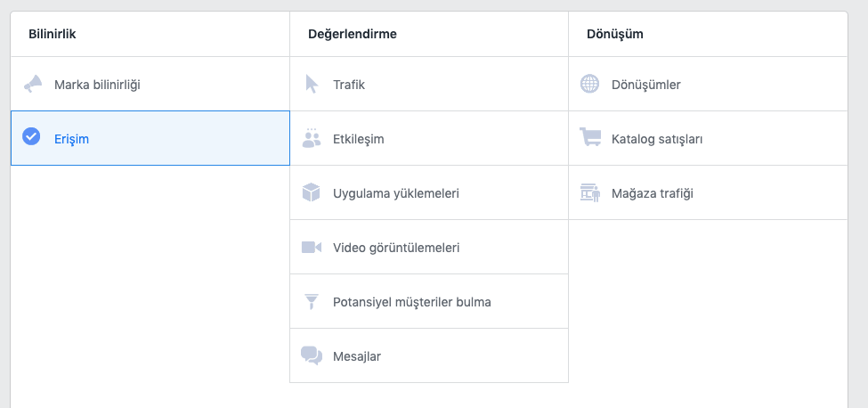This screenshot has width=868, height=408.
Task: Choose the Trafik objective
Action: [429, 84]
